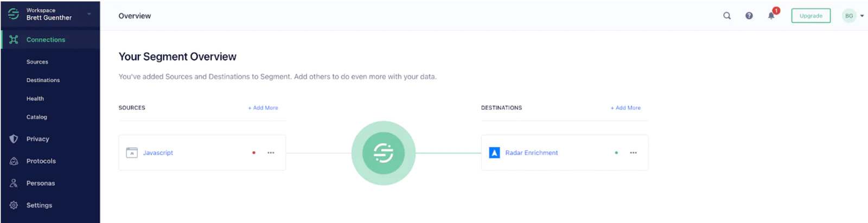The height and width of the screenshot is (223, 868).
Task: Open the Health page
Action: (35, 99)
